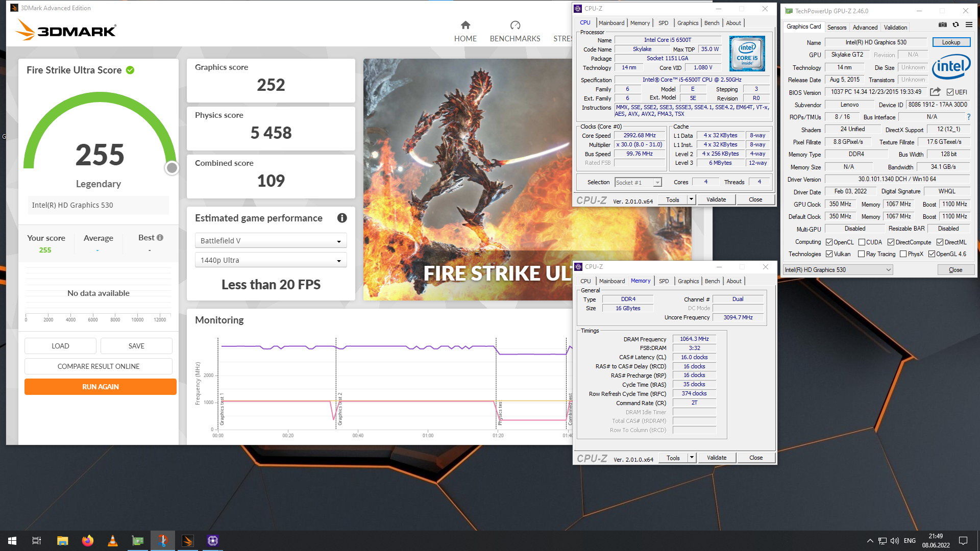Click the LOAD button
The image size is (980, 551).
click(x=60, y=346)
